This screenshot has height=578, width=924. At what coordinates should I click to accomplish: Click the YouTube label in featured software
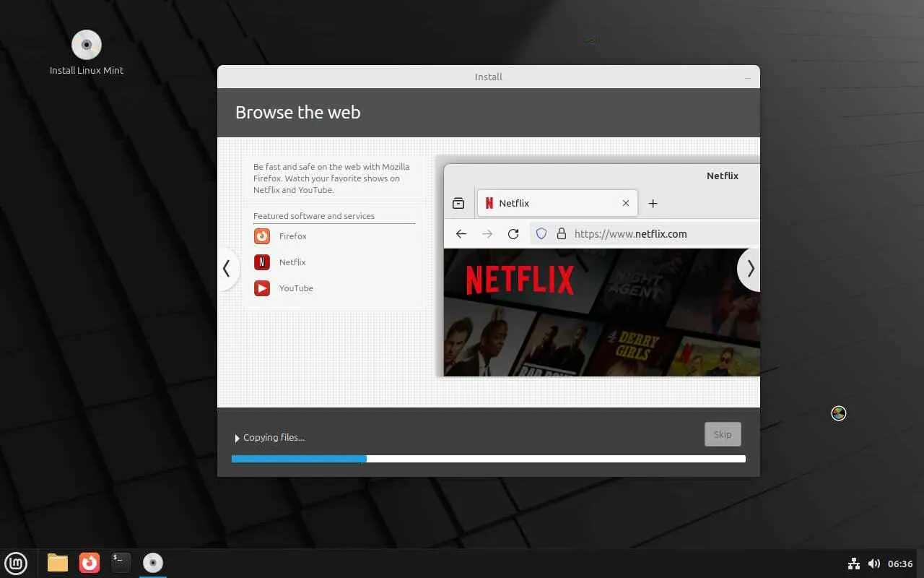[296, 288]
